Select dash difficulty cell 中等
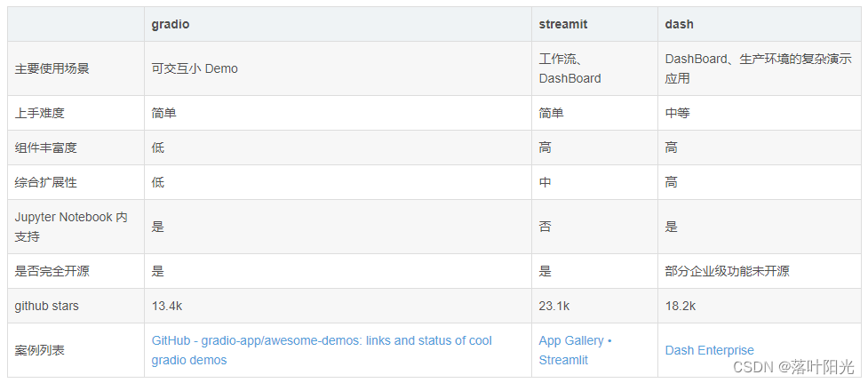Image resolution: width=868 pixels, height=383 pixels. tap(678, 113)
